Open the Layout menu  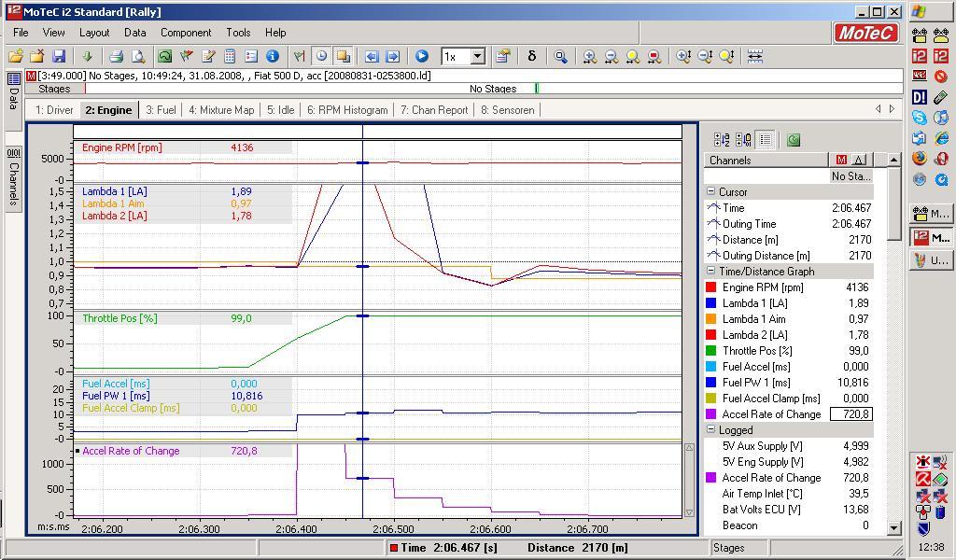click(x=94, y=33)
